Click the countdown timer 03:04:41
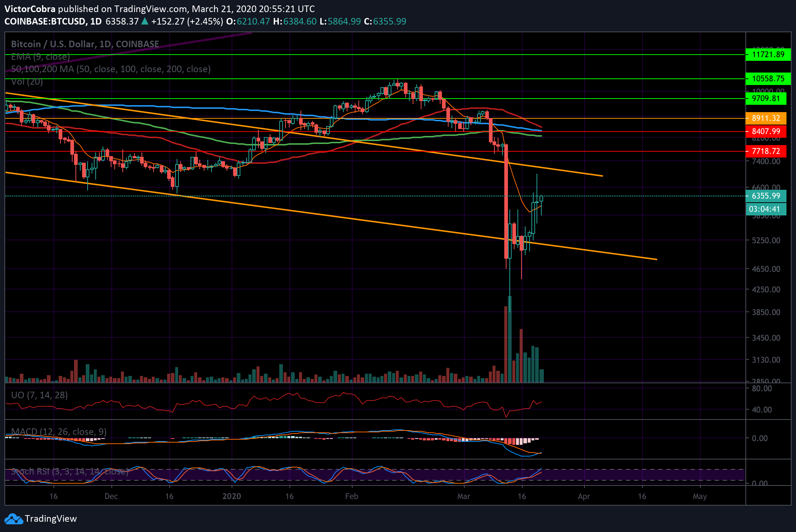The height and width of the screenshot is (532, 796). click(766, 209)
